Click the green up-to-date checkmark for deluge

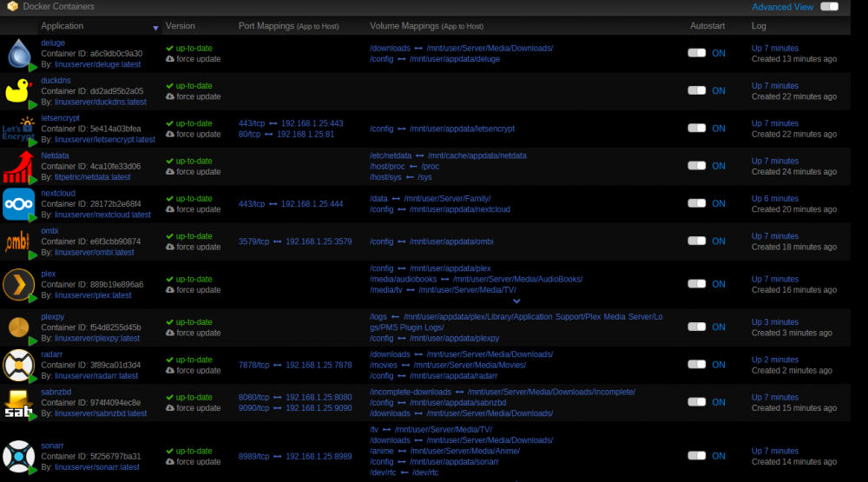point(170,49)
